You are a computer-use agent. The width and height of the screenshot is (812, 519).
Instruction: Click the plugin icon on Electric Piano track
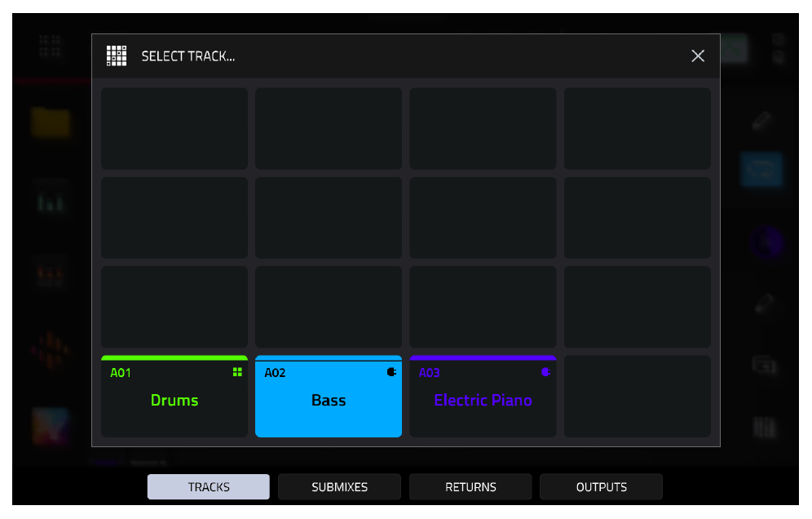[546, 372]
